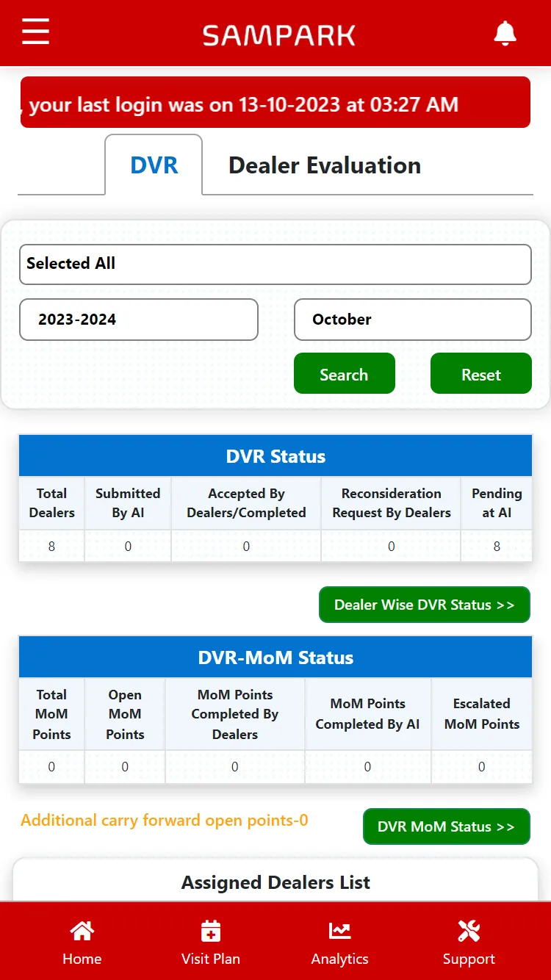Screen dimensions: 551x980
Task: Click Reconsideration Request By Dealers header
Action: coord(391,503)
